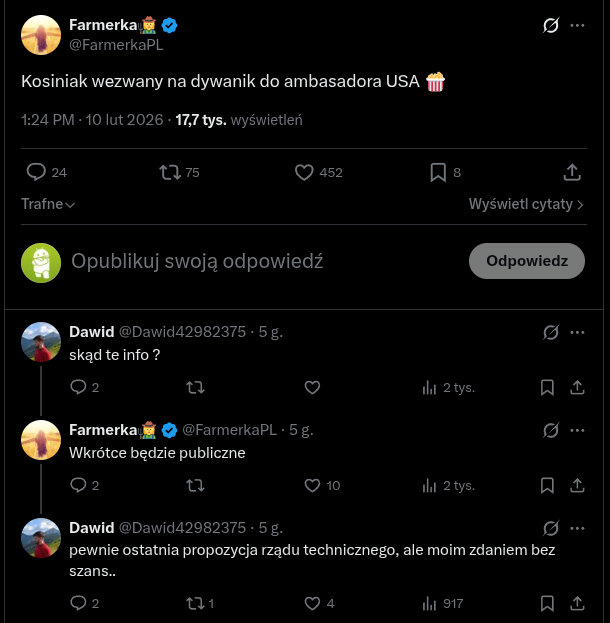Expand the Trafne sort dropdown

click(48, 204)
